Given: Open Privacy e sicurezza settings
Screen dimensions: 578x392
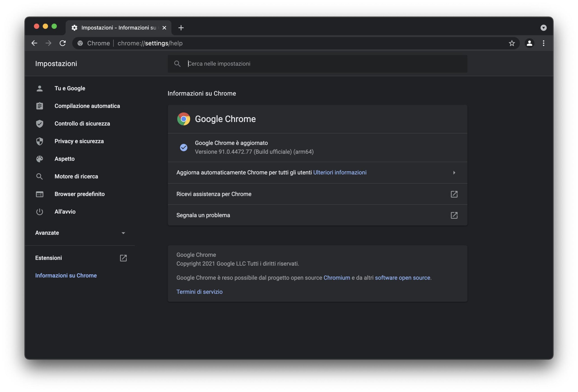Looking at the screenshot, I should click(79, 141).
